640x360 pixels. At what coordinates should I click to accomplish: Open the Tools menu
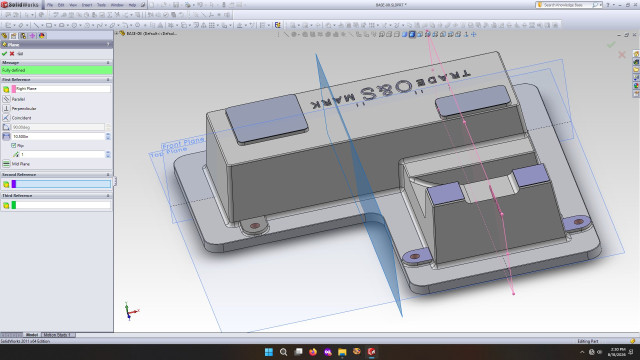(x=101, y=5)
